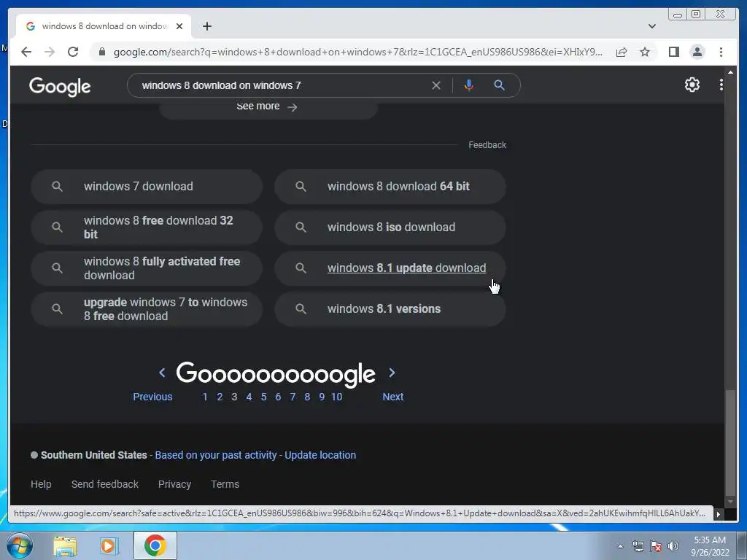747x560 pixels.
Task: Open the Help footer link
Action: click(x=41, y=484)
